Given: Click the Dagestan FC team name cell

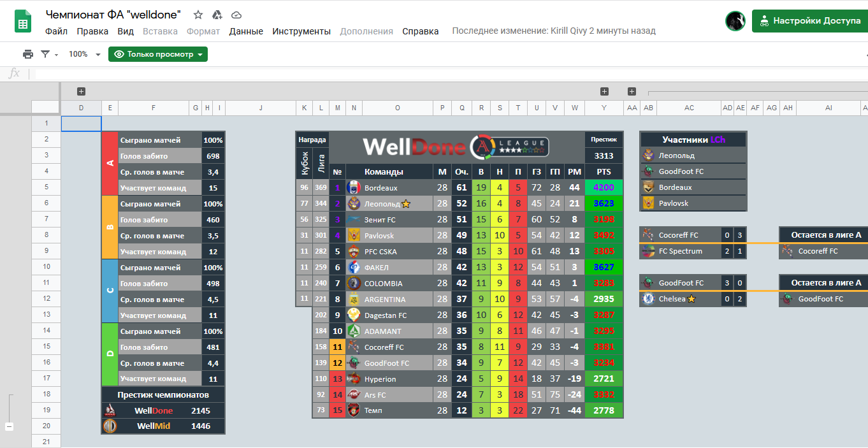Looking at the screenshot, I should pos(397,315).
